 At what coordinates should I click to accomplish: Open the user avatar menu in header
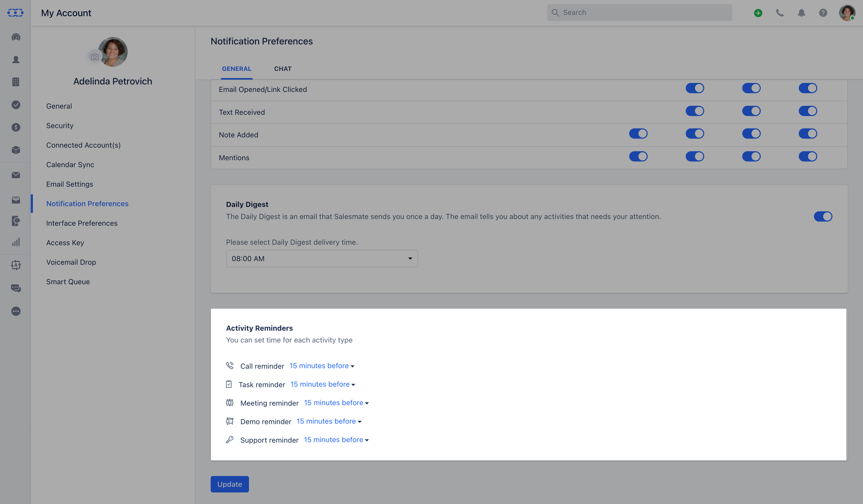pos(847,13)
